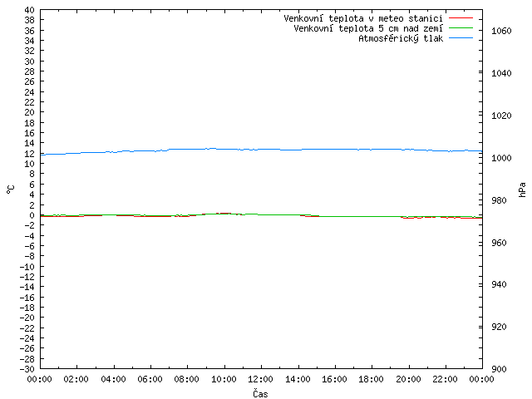Click the blue pressure curve on the plot

click(261, 150)
